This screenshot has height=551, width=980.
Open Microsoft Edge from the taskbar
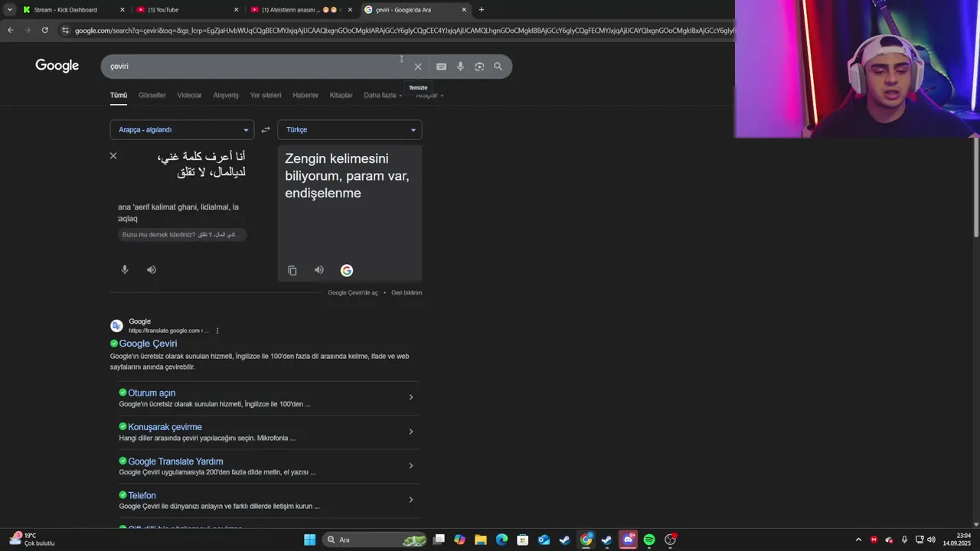tap(501, 540)
